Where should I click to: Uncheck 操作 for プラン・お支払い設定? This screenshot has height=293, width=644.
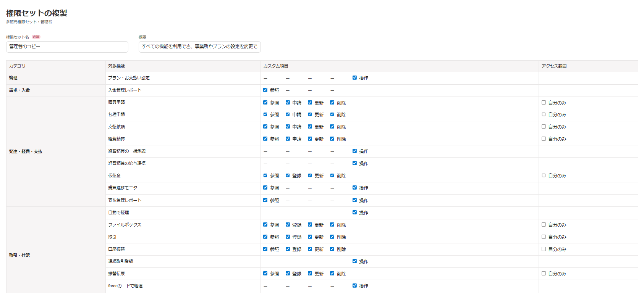[x=354, y=78]
